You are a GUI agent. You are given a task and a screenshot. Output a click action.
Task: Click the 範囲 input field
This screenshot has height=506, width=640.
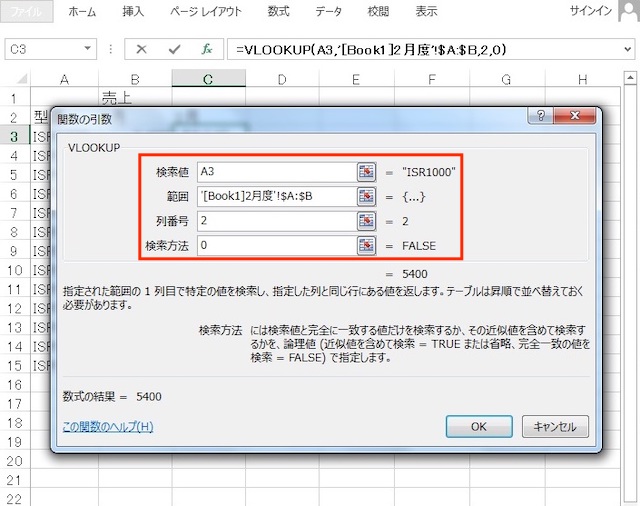click(x=277, y=197)
